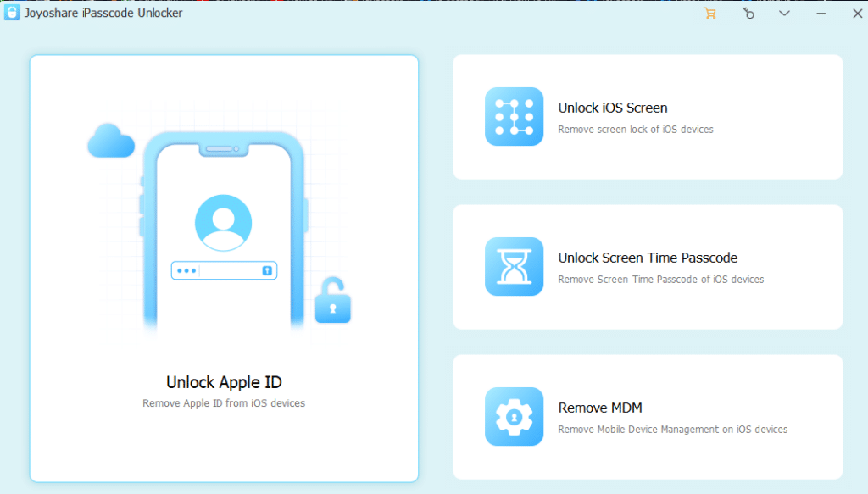The width and height of the screenshot is (868, 494).
Task: Click the blue cloud illustration
Action: coord(111,142)
